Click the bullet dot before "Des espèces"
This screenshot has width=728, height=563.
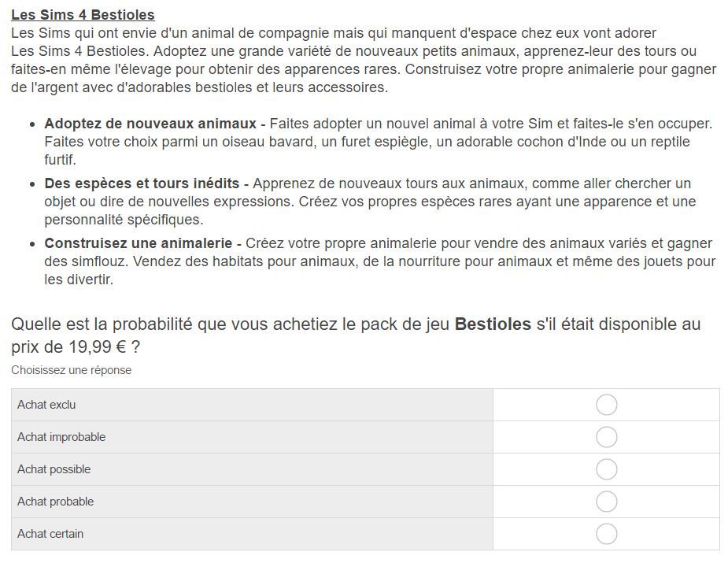(x=32, y=184)
